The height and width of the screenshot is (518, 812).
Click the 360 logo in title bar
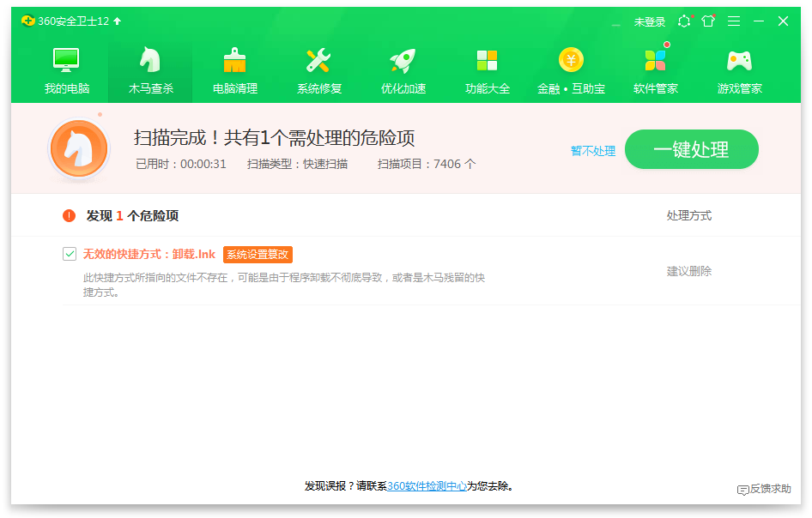pyautogui.click(x=28, y=21)
